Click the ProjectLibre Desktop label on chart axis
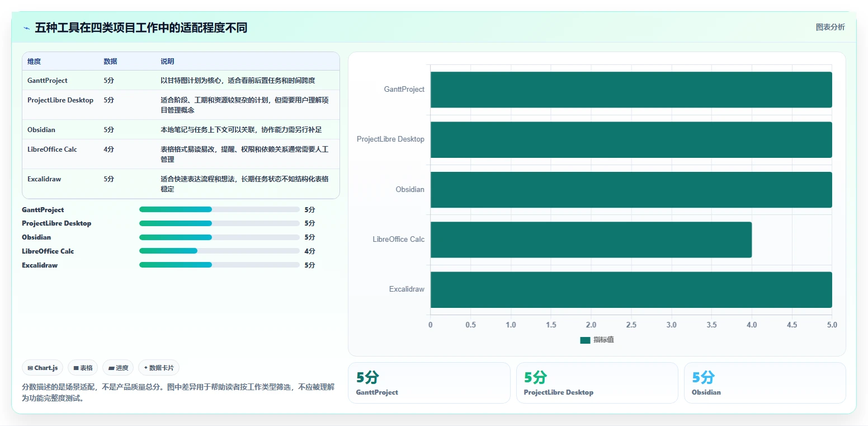This screenshot has width=868, height=426. pyautogui.click(x=391, y=139)
